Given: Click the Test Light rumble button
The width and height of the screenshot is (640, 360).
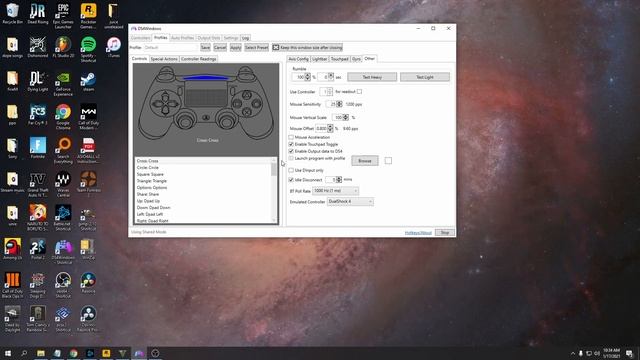Looking at the screenshot, I should point(425,77).
